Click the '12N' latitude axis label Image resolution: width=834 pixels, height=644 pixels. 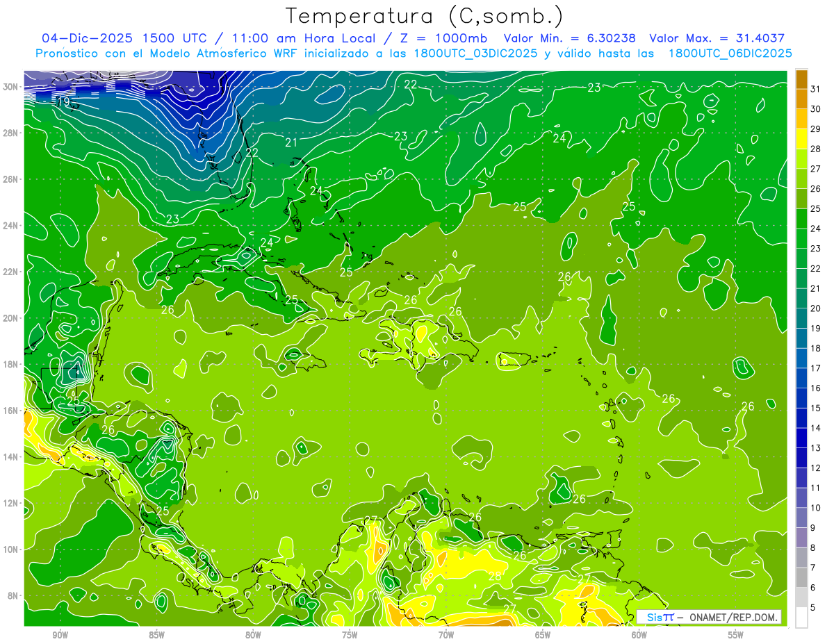coord(10,503)
